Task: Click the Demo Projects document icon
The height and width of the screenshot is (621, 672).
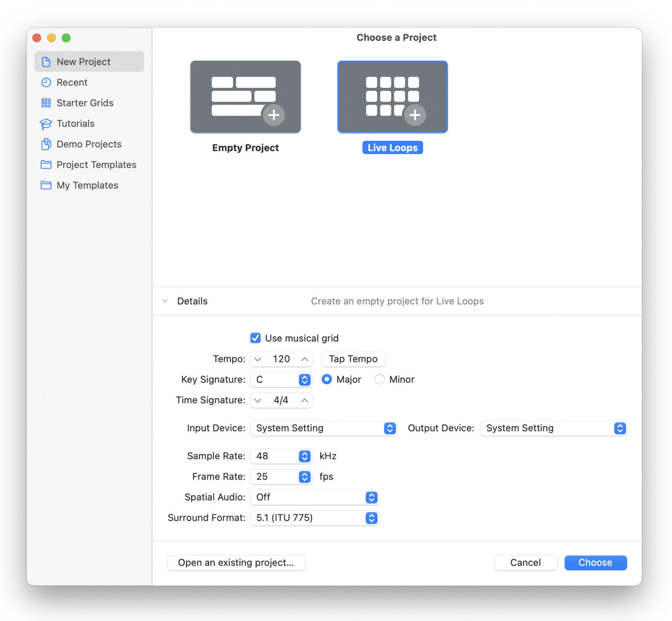Action: (46, 144)
